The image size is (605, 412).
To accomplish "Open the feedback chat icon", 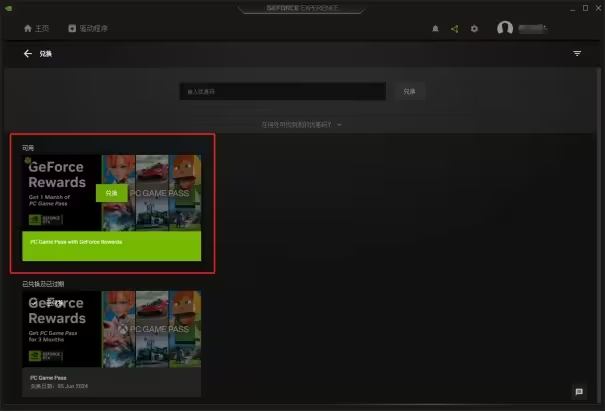I will point(579,392).
